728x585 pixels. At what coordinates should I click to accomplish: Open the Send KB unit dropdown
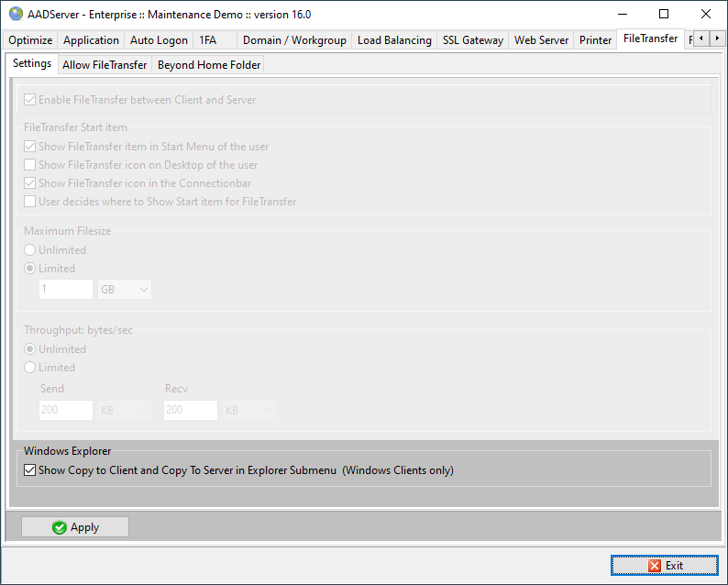(x=124, y=411)
